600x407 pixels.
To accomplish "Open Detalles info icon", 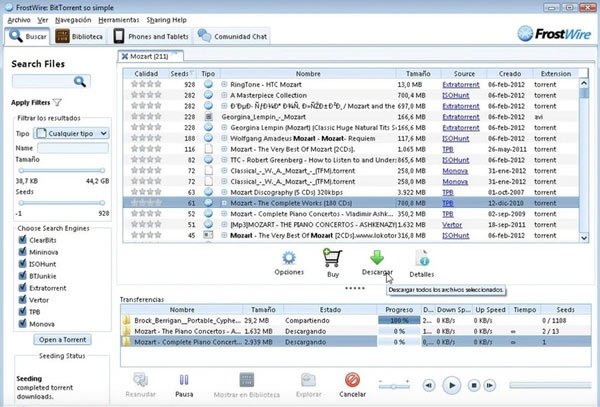I will (422, 258).
